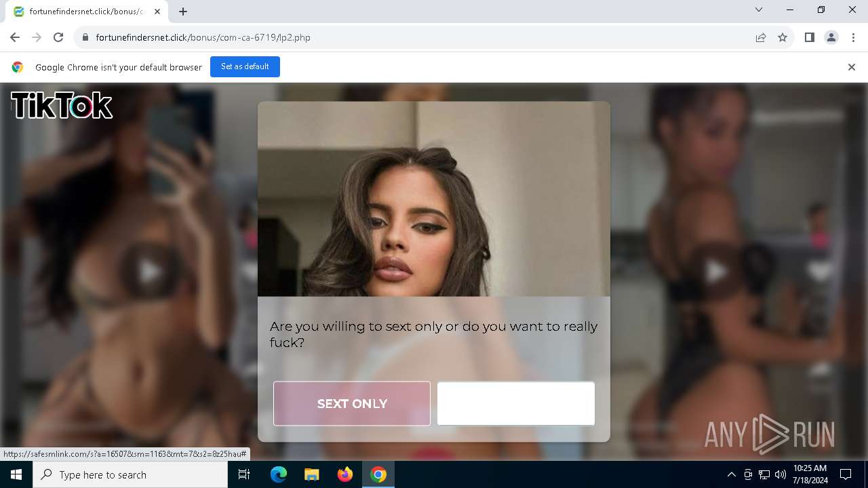Click Set as default button
This screenshot has height=488, width=868.
coord(245,66)
